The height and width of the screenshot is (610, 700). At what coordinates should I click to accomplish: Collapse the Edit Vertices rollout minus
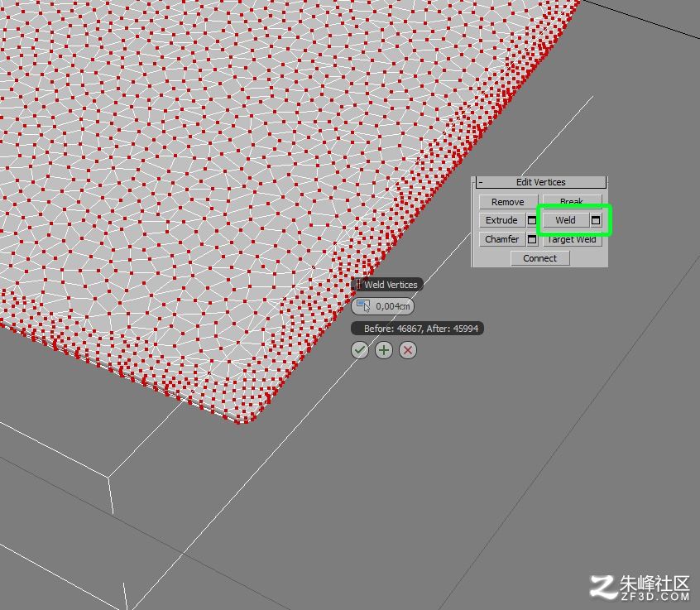(x=481, y=182)
